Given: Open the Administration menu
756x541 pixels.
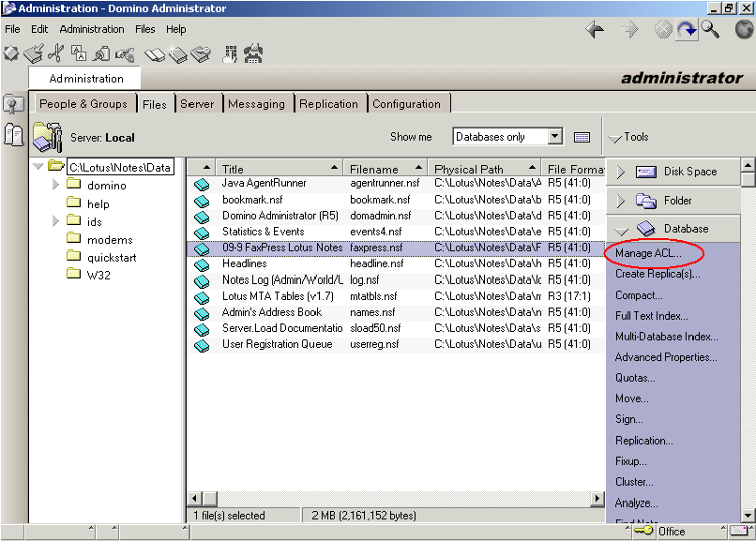Looking at the screenshot, I should (92, 29).
